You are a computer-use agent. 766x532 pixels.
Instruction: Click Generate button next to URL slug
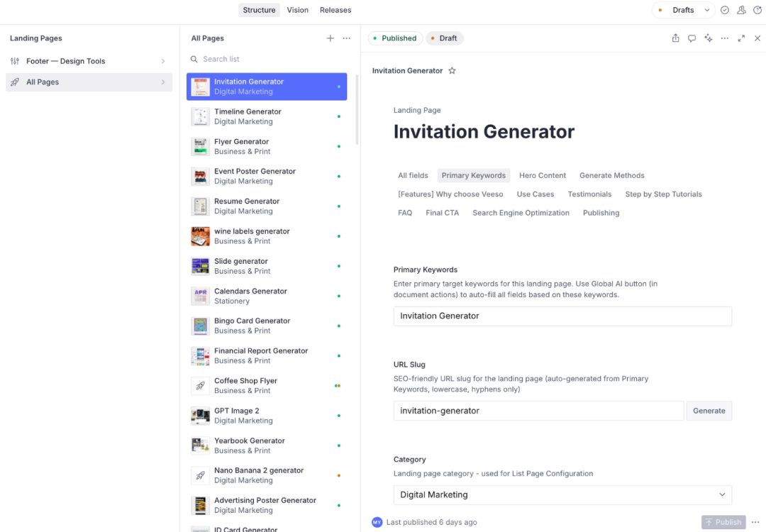(x=709, y=411)
